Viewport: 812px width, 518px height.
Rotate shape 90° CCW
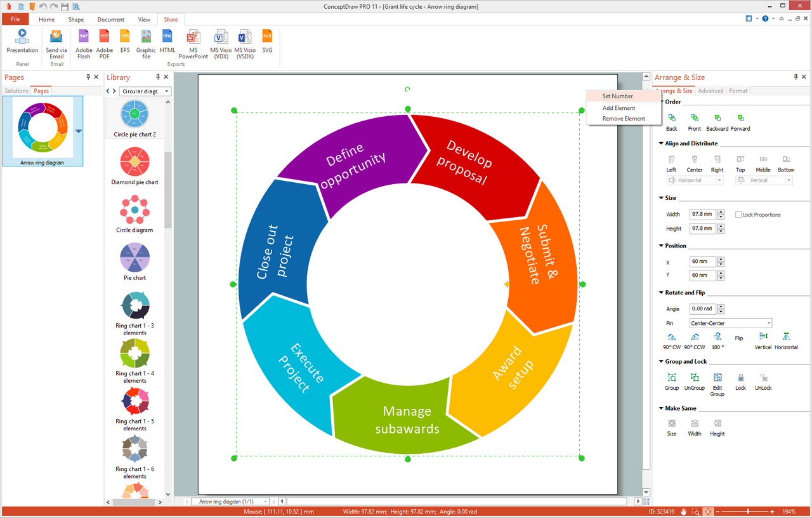tap(695, 341)
